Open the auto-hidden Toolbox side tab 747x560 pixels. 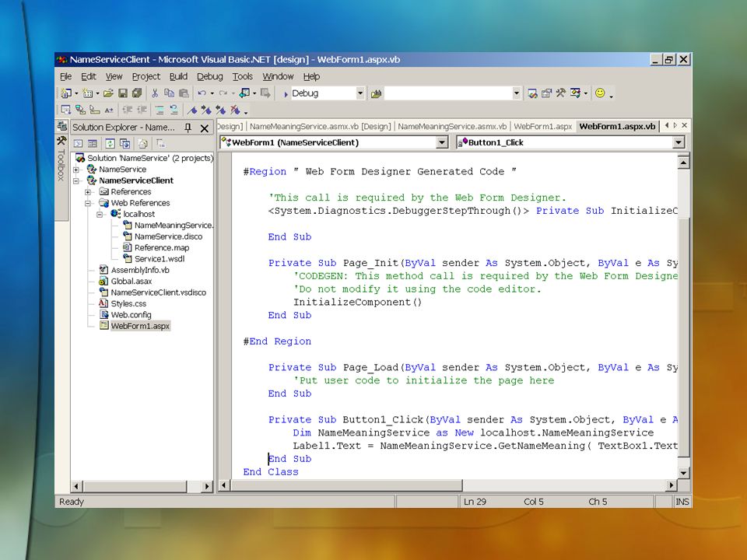61,160
